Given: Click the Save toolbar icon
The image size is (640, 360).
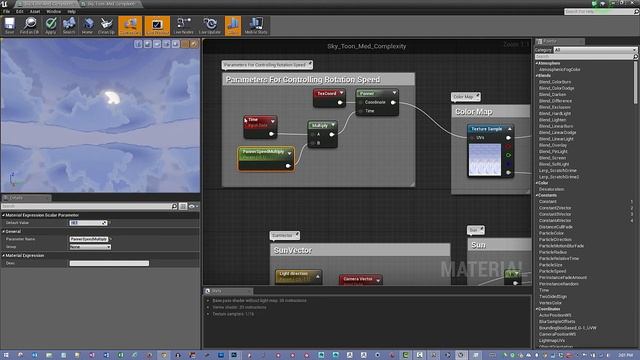Looking at the screenshot, I should coord(9,25).
